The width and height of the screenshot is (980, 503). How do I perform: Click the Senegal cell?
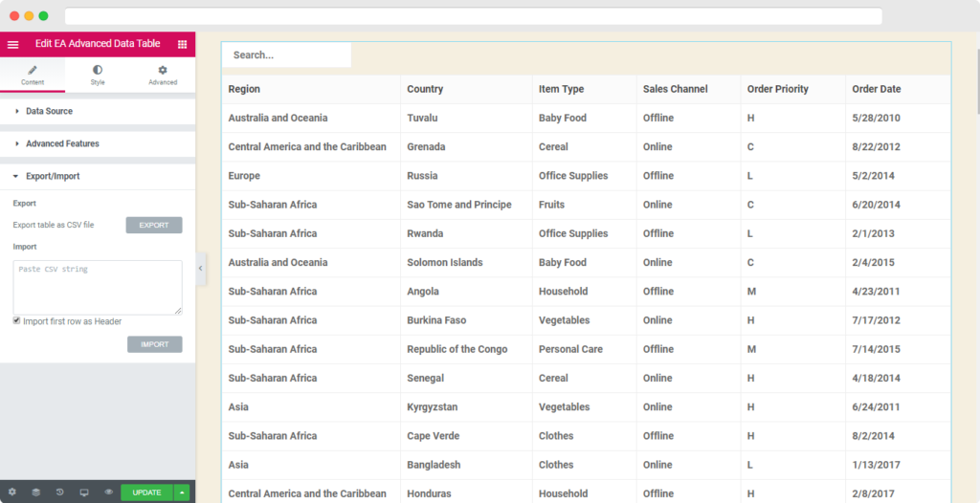point(466,378)
